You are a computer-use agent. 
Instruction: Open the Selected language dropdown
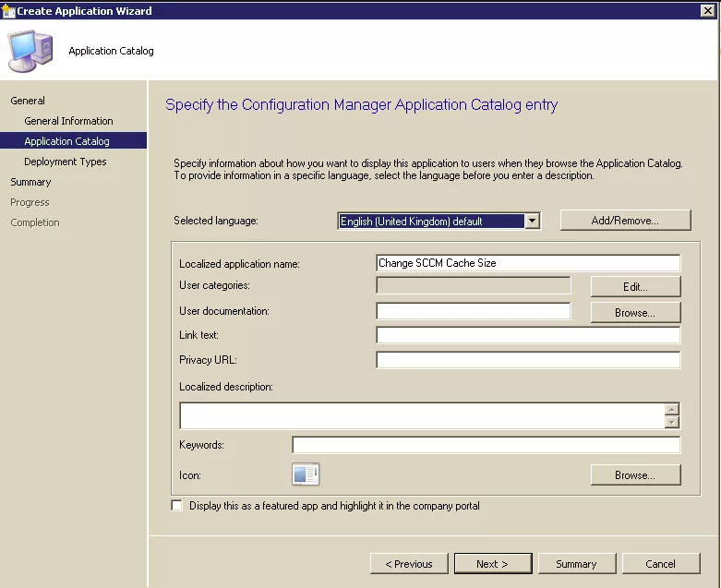tap(532, 222)
